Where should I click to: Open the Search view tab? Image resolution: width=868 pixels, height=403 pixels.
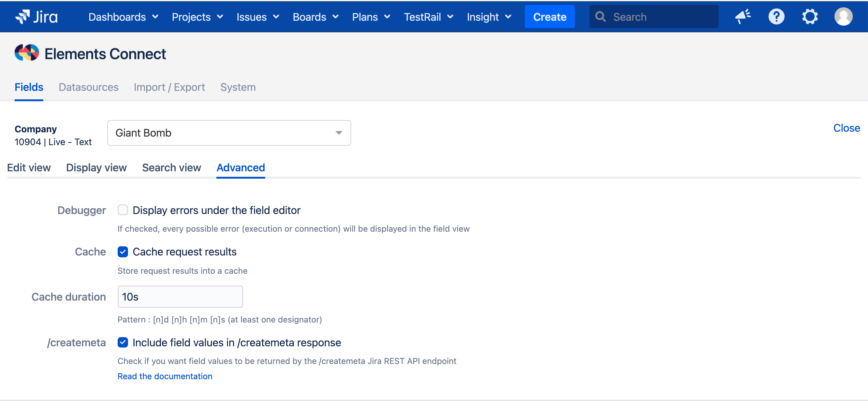[x=172, y=167]
